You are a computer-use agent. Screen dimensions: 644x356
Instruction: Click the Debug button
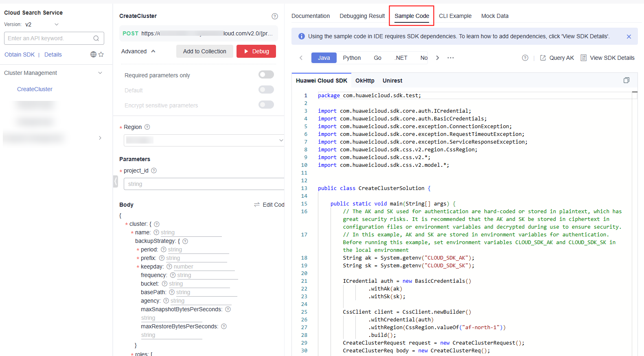(x=256, y=51)
